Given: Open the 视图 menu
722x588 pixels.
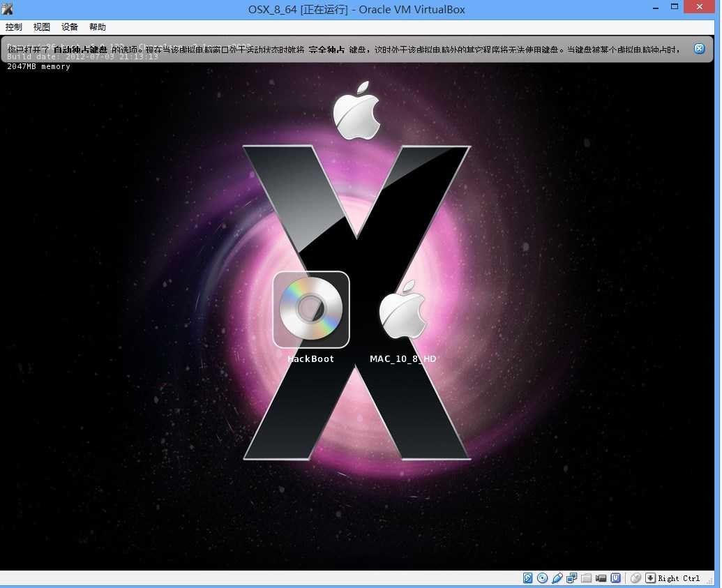Looking at the screenshot, I should 41,27.
